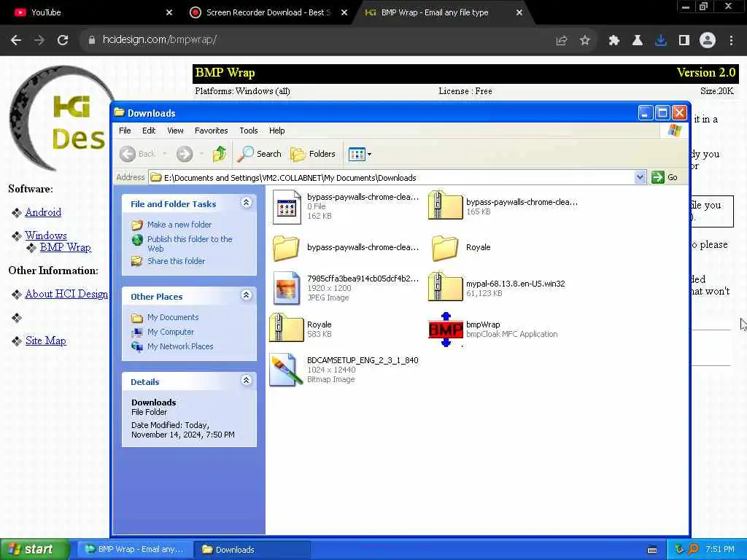The image size is (747, 560).
Task: Click the Back button in Downloads
Action: (x=138, y=154)
